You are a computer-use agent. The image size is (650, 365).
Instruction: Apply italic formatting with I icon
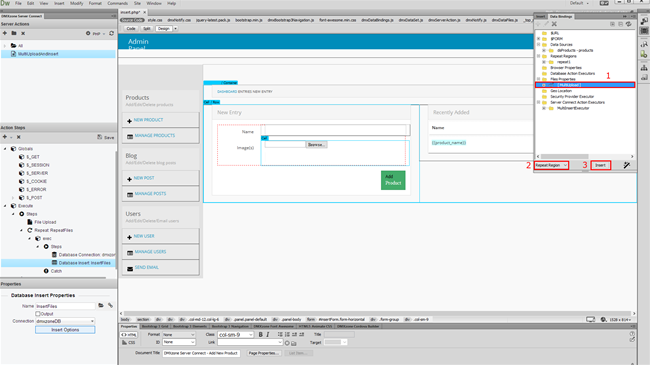tap(268, 335)
